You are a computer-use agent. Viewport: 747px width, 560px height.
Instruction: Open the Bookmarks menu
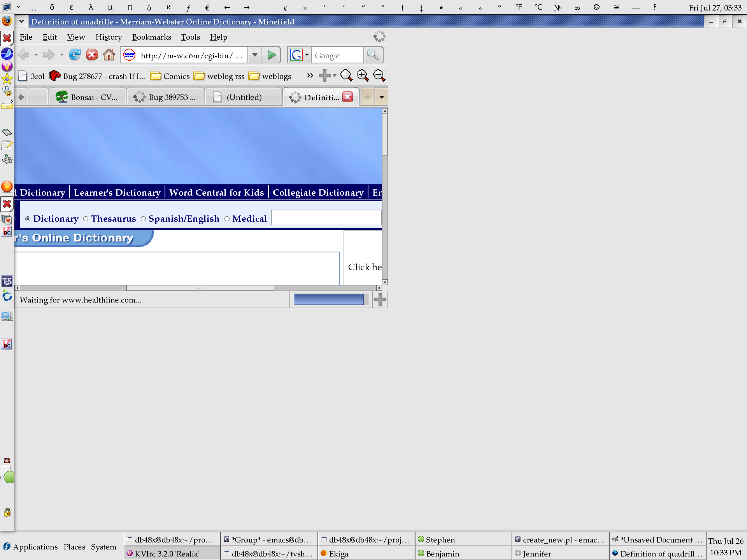point(152,37)
